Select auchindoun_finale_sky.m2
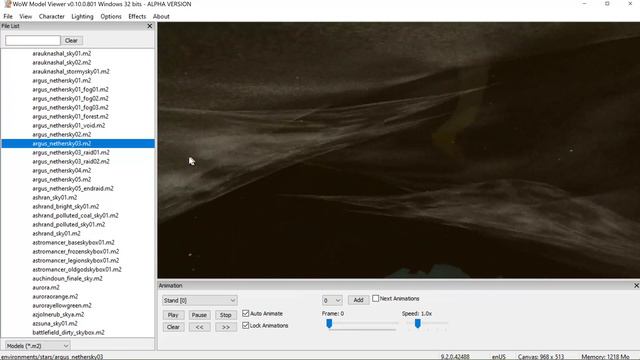 (x=67, y=278)
